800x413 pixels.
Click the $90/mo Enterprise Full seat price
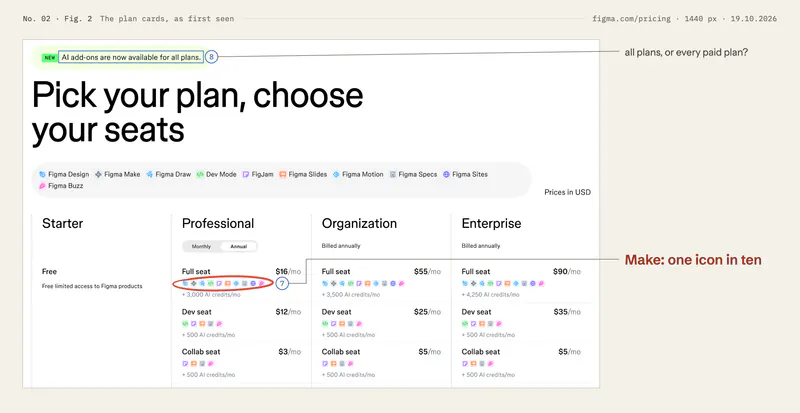pyautogui.click(x=567, y=272)
